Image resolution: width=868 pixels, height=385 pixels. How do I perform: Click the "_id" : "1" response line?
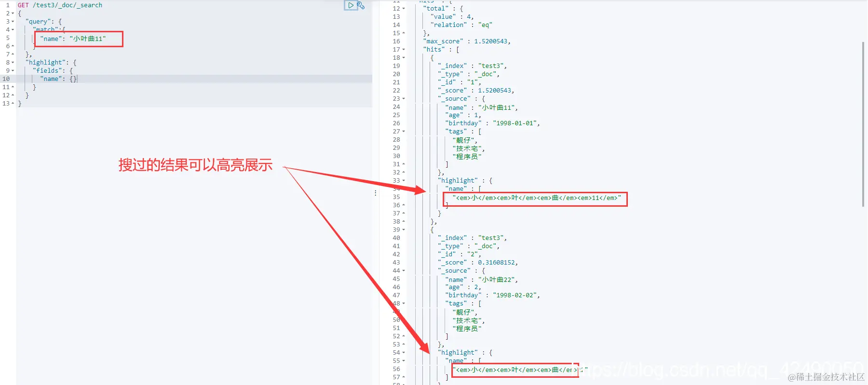(x=459, y=82)
